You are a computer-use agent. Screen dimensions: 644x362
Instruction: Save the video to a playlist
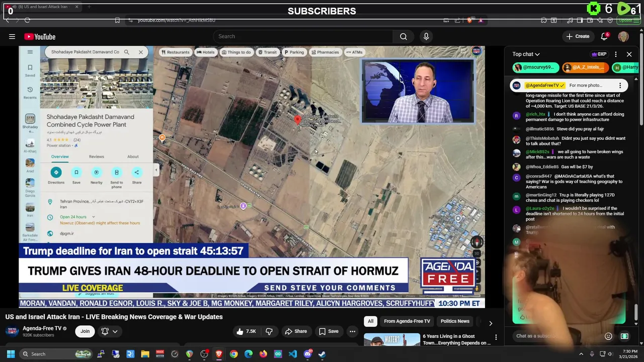tap(329, 331)
